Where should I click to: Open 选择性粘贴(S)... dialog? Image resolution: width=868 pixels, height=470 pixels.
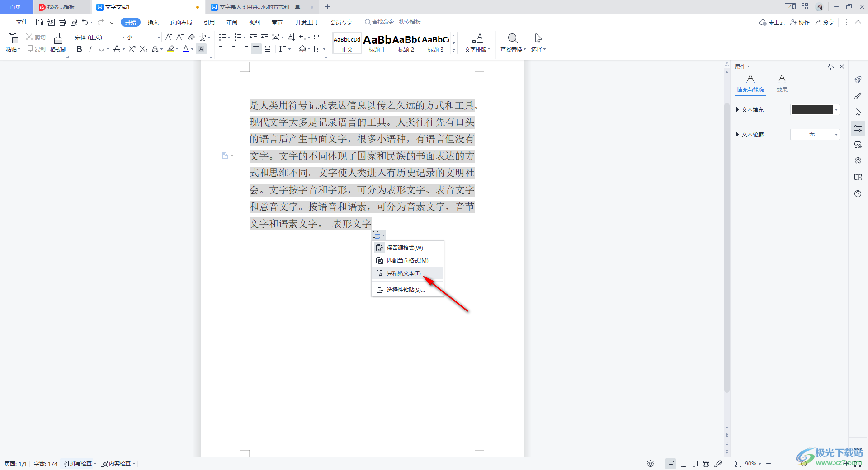(407, 290)
